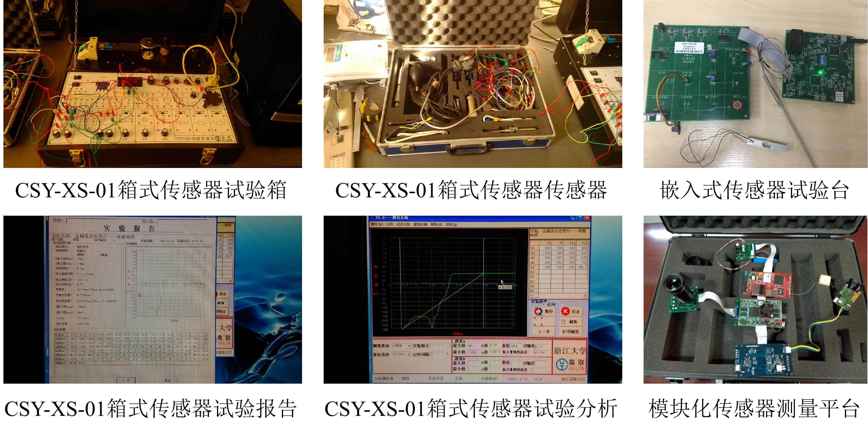Click the blank button with four red marks
The height and width of the screenshot is (424, 868).
544,322
